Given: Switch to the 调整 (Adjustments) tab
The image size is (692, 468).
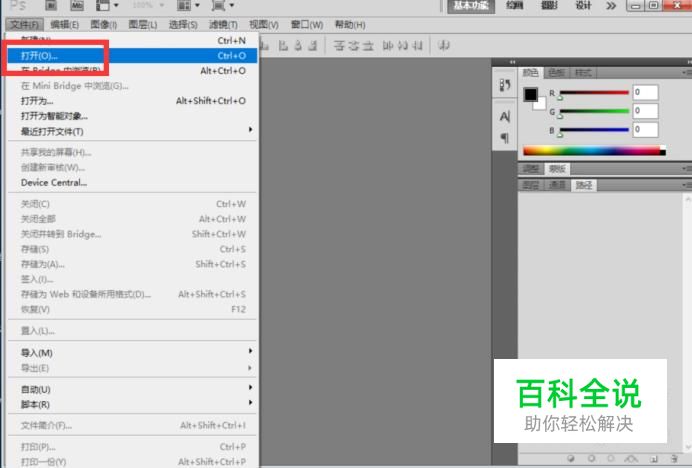Looking at the screenshot, I should click(x=531, y=169).
